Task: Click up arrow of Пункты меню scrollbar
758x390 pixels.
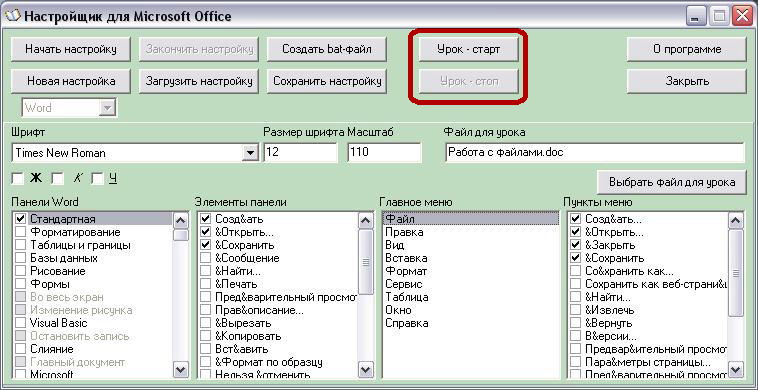Action: pos(736,221)
